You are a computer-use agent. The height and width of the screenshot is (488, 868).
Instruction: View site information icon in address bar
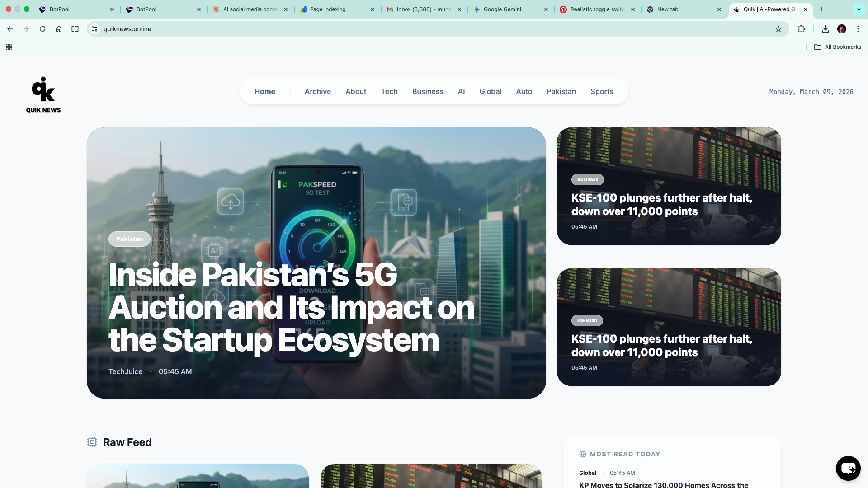pos(94,29)
